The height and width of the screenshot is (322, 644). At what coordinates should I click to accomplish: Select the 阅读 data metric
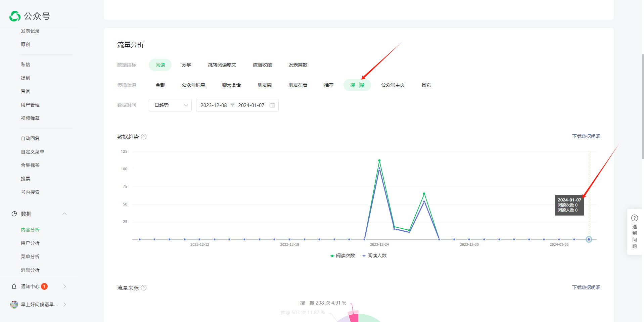160,65
